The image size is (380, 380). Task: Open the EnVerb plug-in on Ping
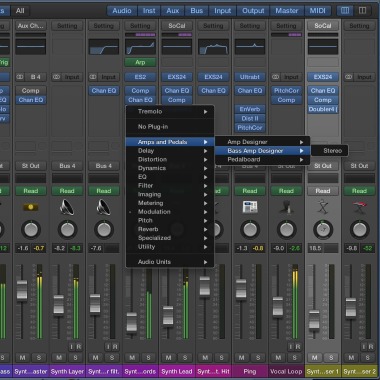(x=250, y=109)
